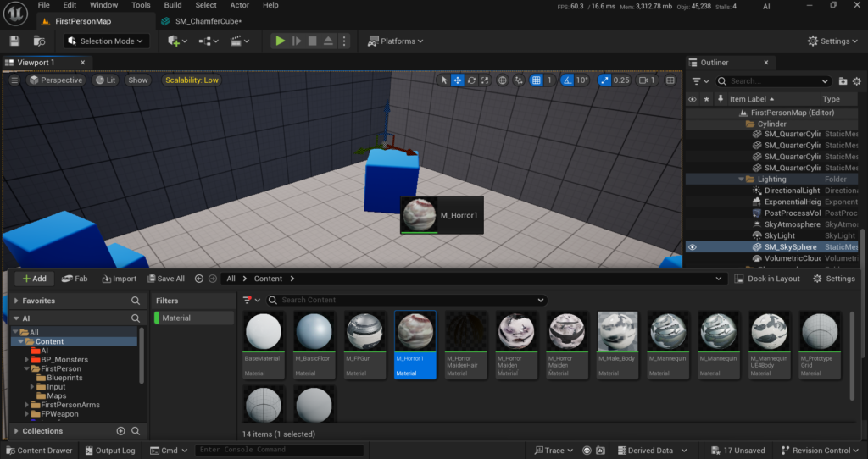This screenshot has width=868, height=459.
Task: Open the Outliner filter options icon
Action: pyautogui.click(x=700, y=81)
